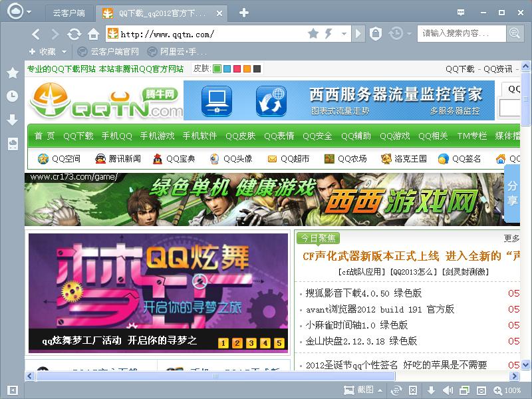Viewport: 532px width, 399px height.
Task: Switch to the 云客户端 tab
Action: [69, 13]
